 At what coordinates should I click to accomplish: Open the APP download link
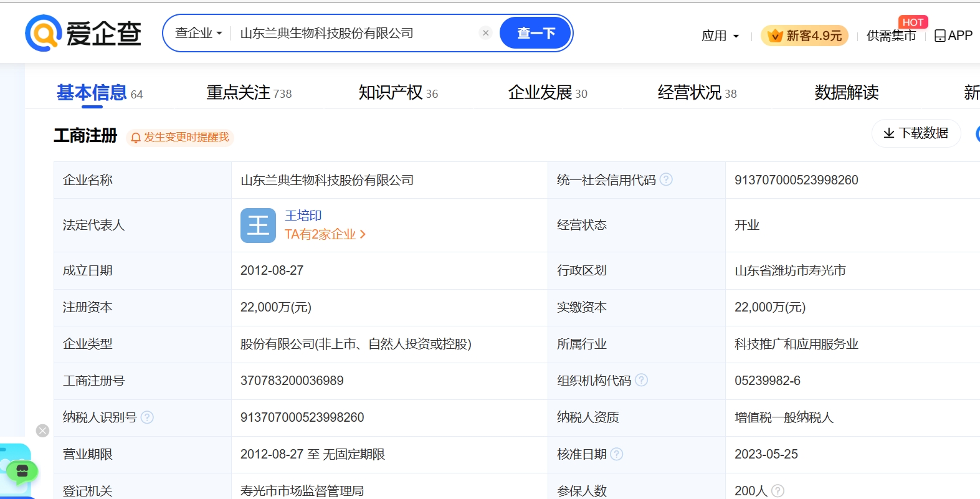[953, 36]
